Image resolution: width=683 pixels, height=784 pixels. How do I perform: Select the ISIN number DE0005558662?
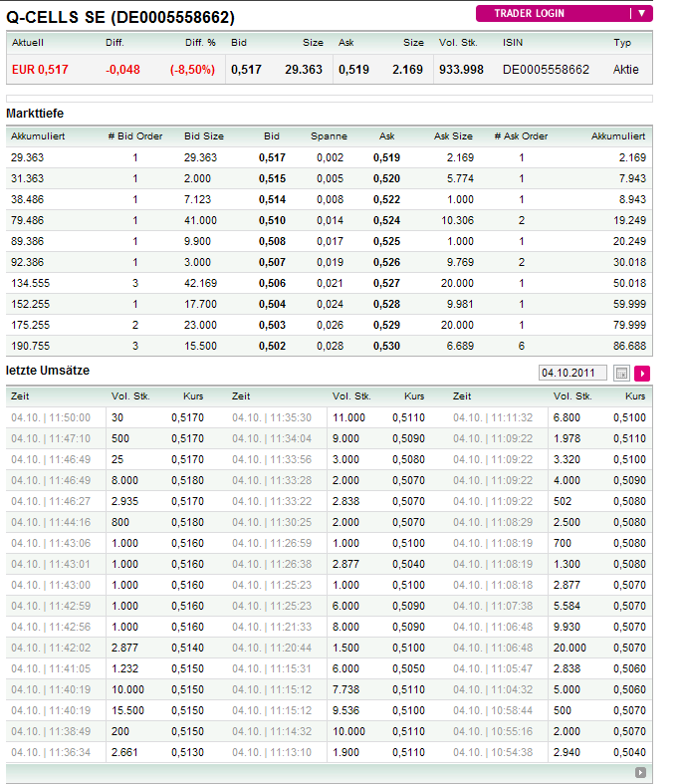point(546,69)
